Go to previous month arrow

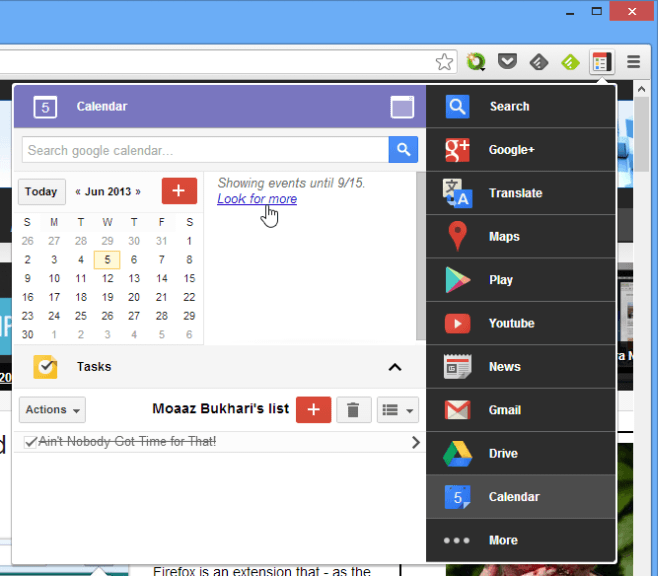(x=78, y=192)
